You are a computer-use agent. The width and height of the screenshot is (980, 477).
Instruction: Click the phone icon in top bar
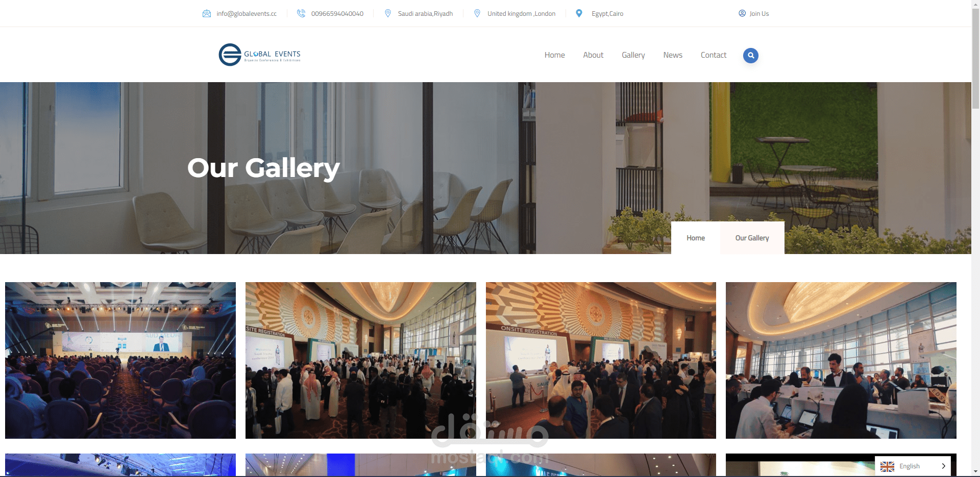(301, 13)
